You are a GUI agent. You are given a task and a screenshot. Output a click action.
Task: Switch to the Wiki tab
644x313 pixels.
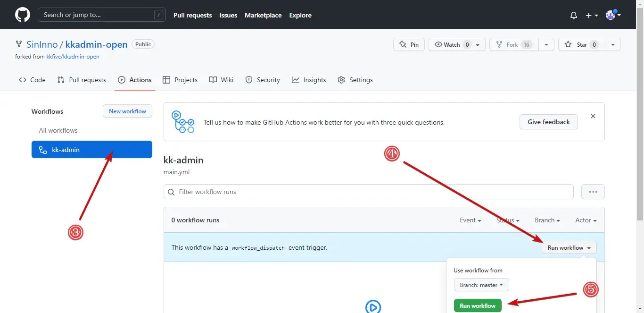[x=222, y=80]
